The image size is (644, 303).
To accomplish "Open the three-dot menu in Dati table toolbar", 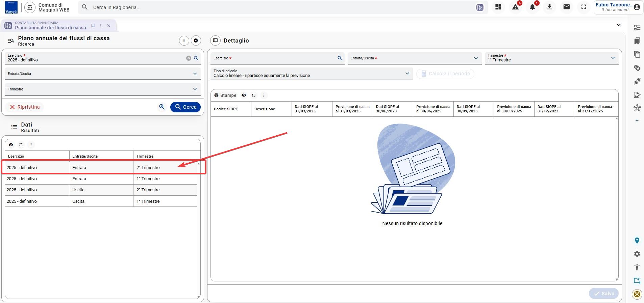I will point(31,145).
